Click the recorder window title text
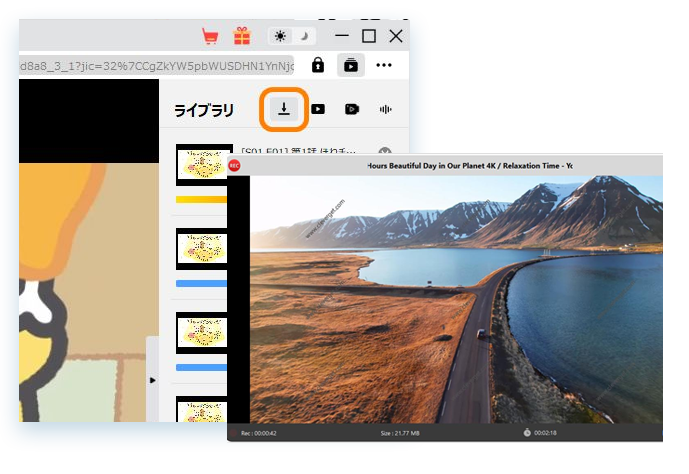The height and width of the screenshot is (474, 689). (x=469, y=166)
